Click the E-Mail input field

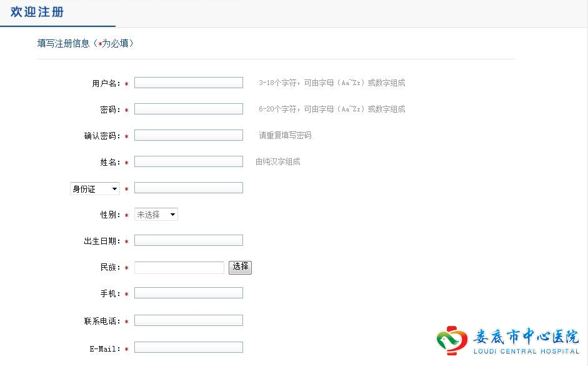tap(189, 347)
